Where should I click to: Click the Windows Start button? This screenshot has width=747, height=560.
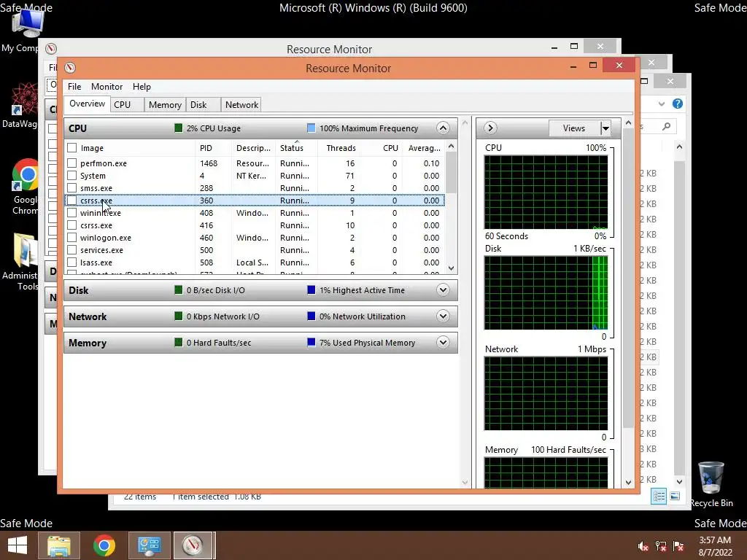18,545
